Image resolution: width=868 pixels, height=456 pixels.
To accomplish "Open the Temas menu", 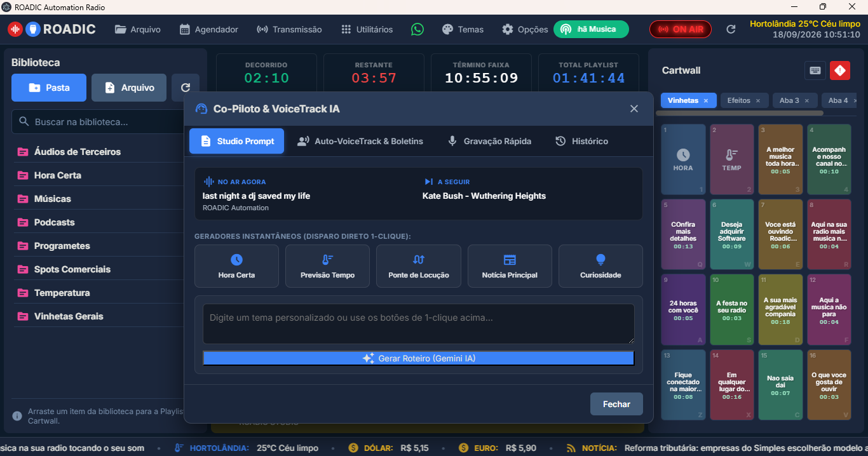I will pos(463,29).
